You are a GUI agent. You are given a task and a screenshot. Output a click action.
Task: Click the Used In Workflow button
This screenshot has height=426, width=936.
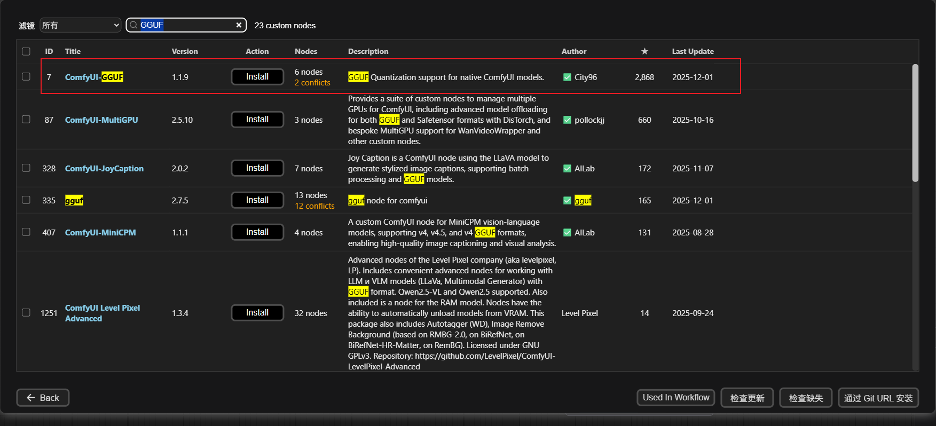click(675, 398)
